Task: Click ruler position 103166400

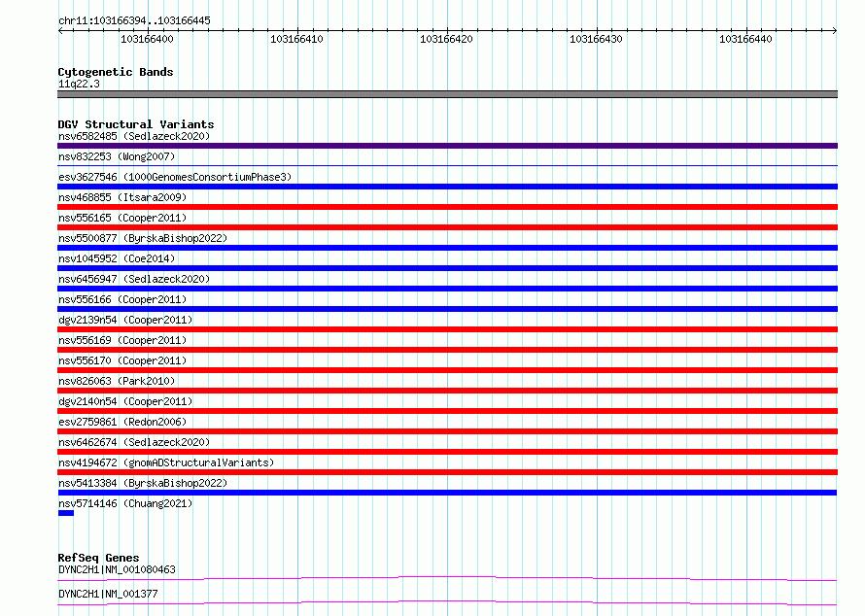Action: [147, 39]
